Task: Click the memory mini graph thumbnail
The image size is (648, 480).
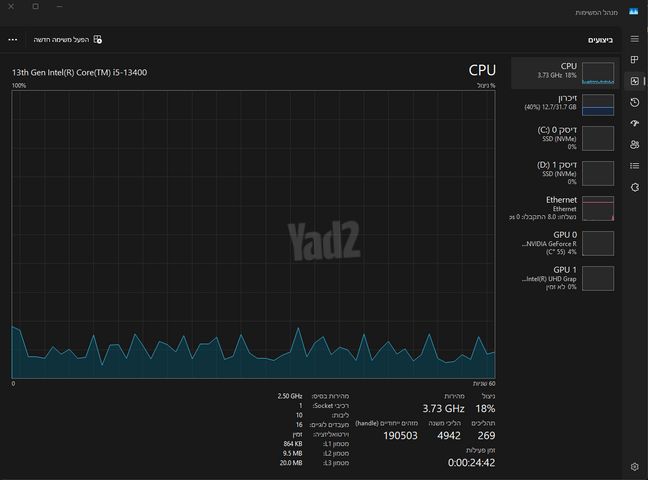Action: click(x=598, y=105)
